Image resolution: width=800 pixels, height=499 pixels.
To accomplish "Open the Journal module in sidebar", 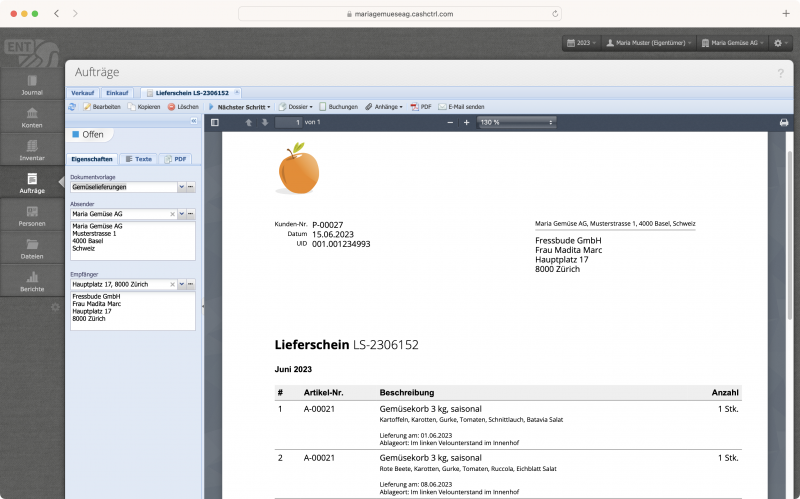I will [x=32, y=85].
